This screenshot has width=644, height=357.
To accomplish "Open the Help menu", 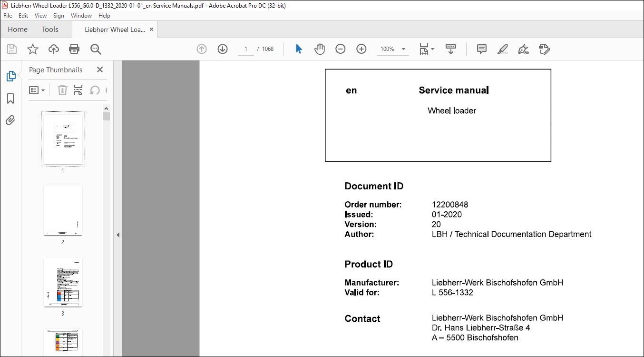I will coord(104,16).
